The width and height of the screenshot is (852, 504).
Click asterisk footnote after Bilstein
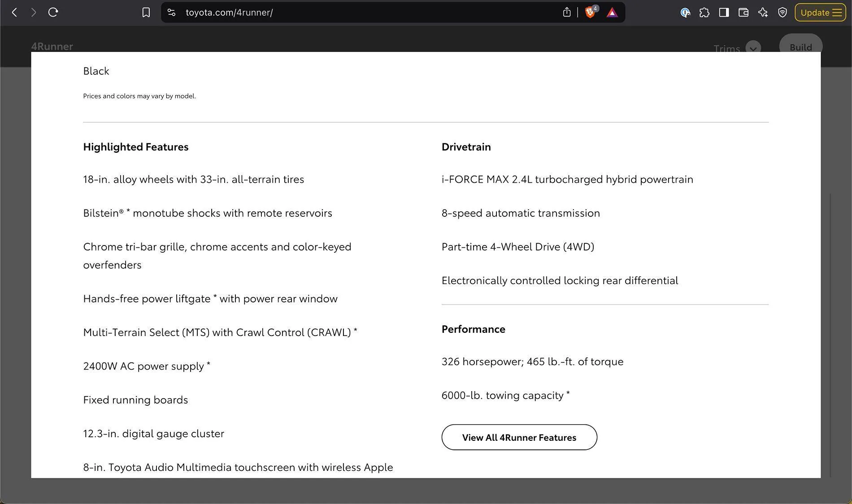click(128, 211)
